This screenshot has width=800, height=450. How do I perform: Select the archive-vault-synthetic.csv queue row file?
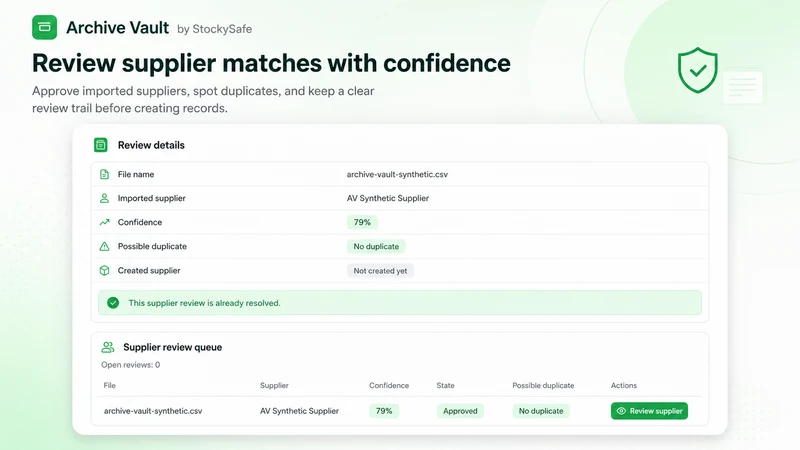pyautogui.click(x=153, y=411)
